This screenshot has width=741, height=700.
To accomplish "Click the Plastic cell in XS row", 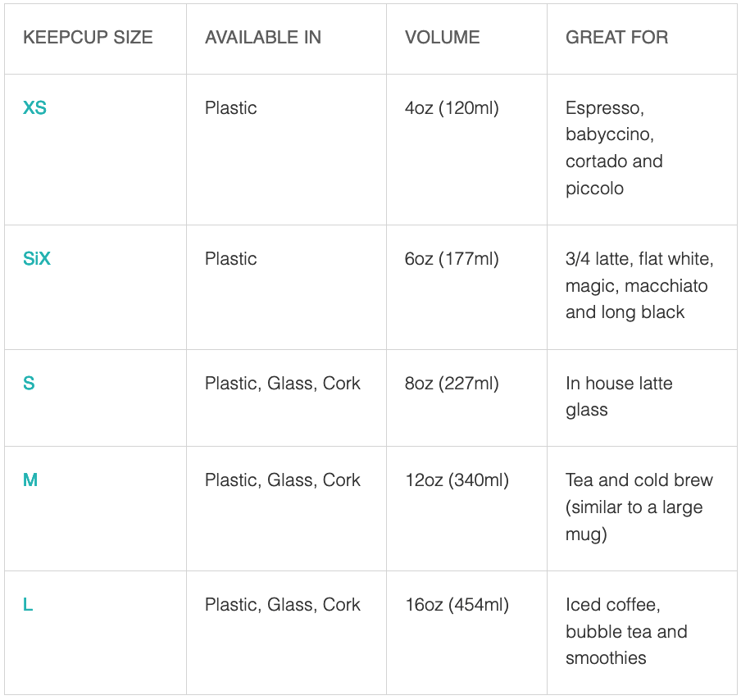I will pos(230,108).
